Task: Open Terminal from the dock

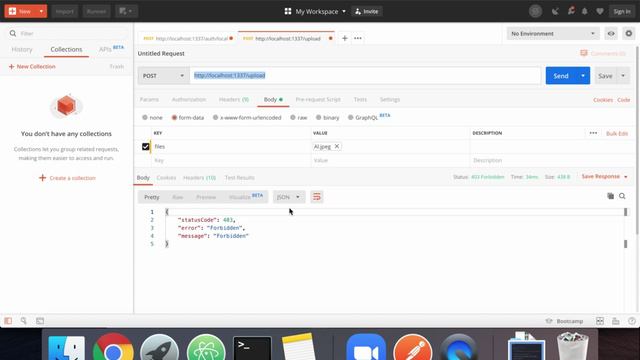Action: [252, 349]
